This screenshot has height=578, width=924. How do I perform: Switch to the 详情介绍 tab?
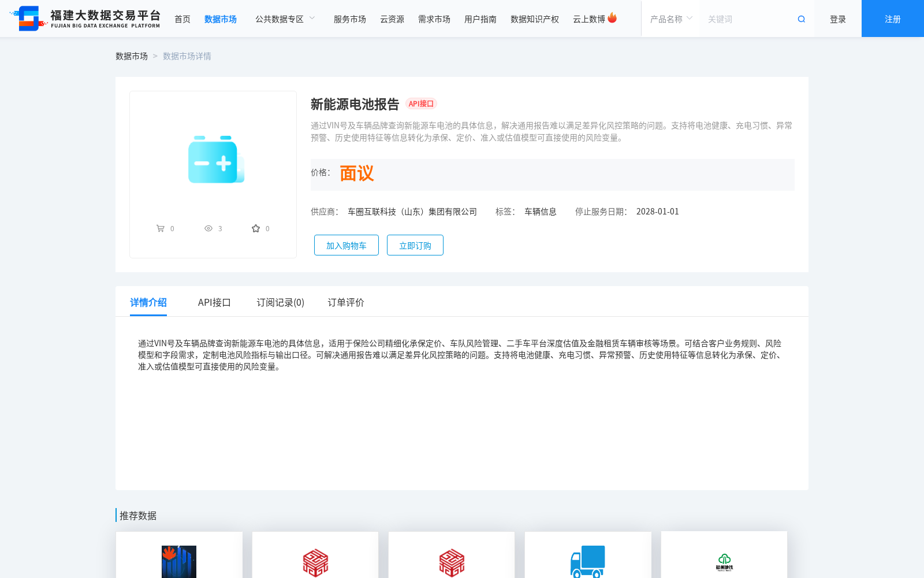pos(148,302)
